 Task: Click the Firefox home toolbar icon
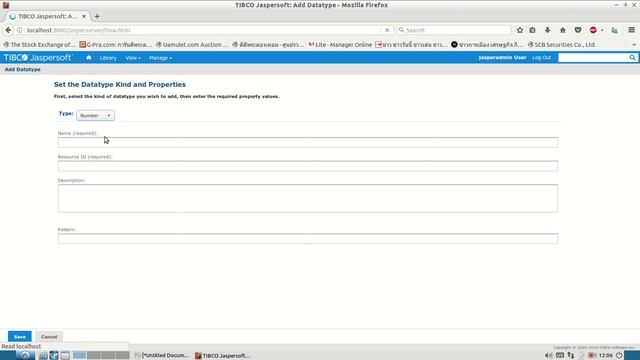click(562, 30)
